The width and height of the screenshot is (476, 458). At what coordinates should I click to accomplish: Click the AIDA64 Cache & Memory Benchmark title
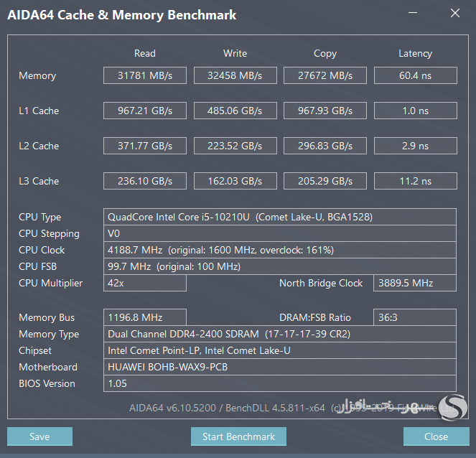click(122, 15)
